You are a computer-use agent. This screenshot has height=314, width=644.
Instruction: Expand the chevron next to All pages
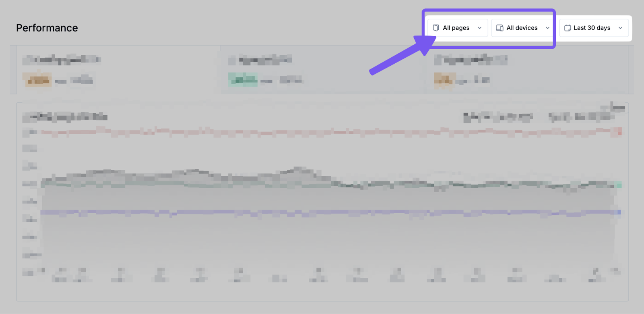(479, 28)
